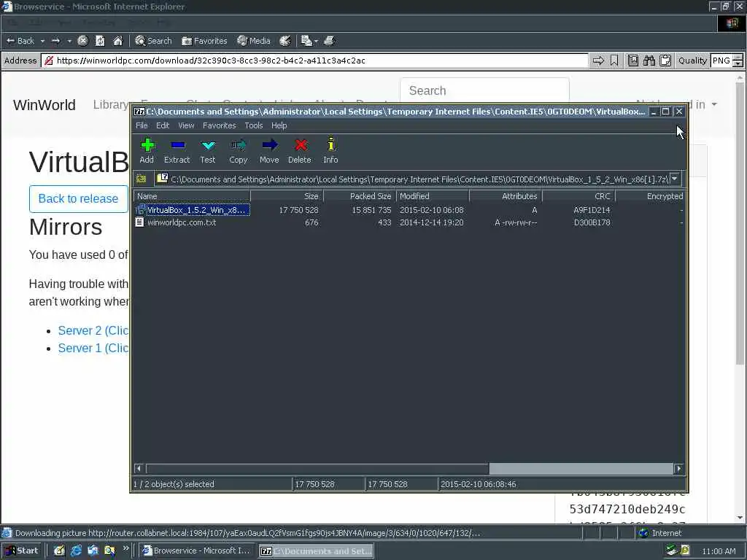747x560 pixels.
Task: Click the IE Refresh page icon
Action: tap(100, 41)
